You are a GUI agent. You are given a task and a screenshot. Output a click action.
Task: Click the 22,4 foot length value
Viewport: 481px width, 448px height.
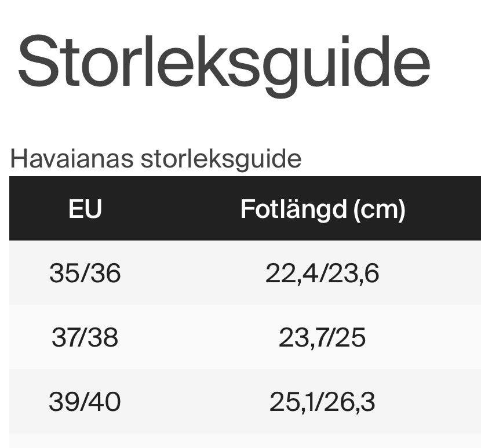291,274
